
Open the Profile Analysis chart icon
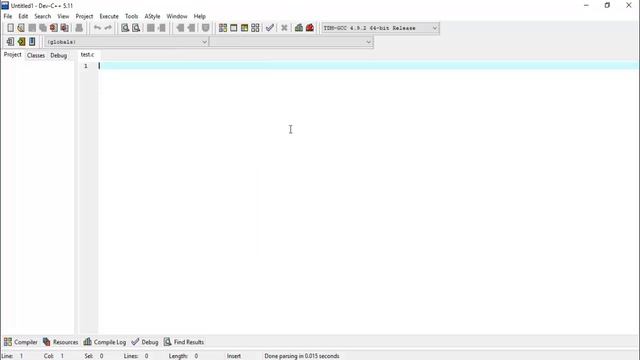pos(299,28)
